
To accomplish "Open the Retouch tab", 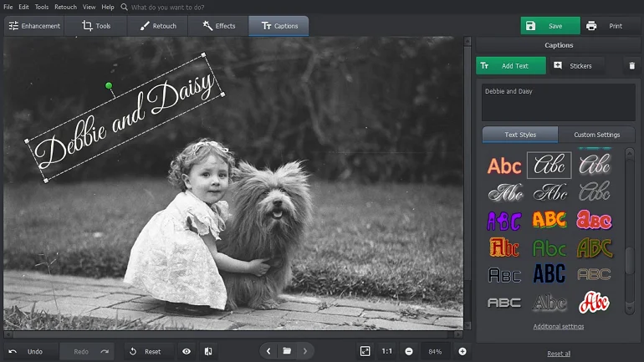I will click(158, 26).
